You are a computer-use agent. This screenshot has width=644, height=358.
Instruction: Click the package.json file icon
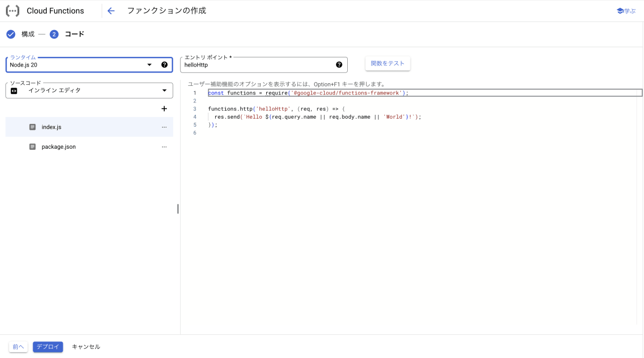pyautogui.click(x=32, y=147)
